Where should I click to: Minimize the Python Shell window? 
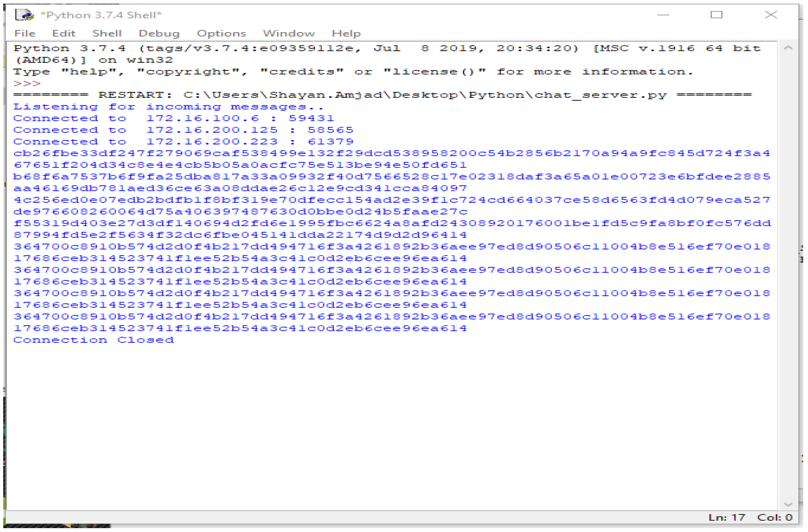click(x=663, y=15)
